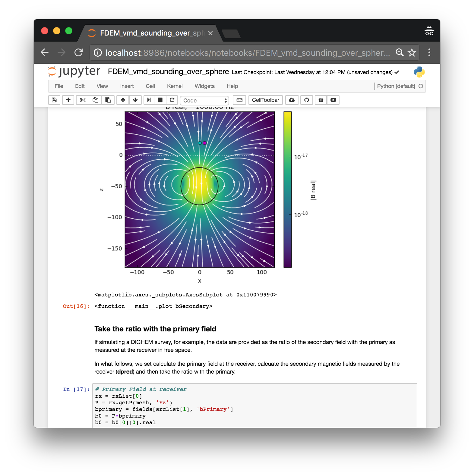
Task: Open the command palette keyboard icon
Action: click(239, 100)
